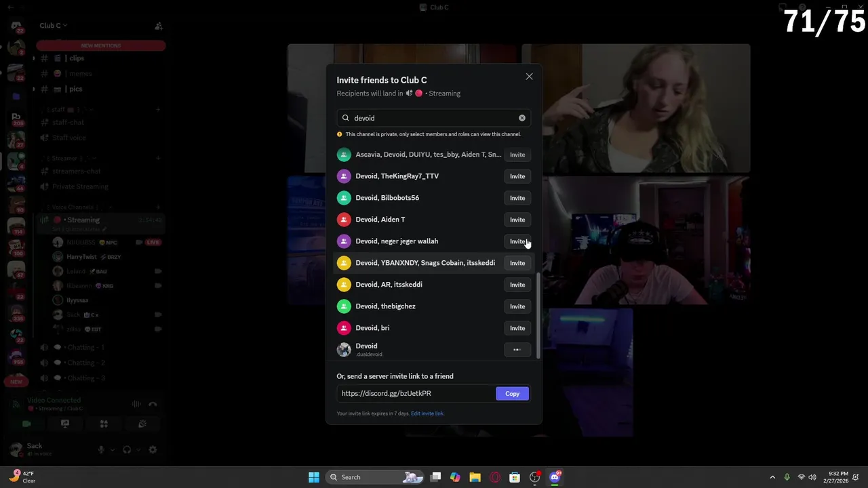This screenshot has height=488, width=868.
Task: Click the yellow group icon for Devoid, AR
Action: (344, 285)
